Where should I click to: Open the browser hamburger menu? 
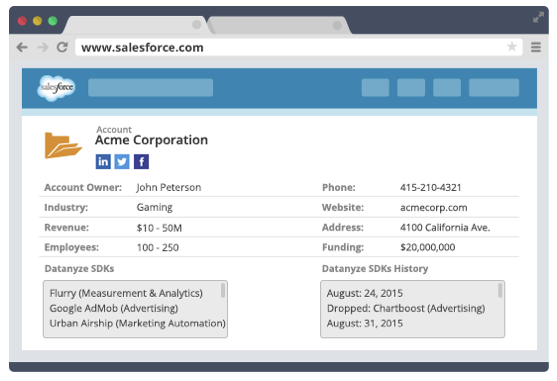click(536, 47)
